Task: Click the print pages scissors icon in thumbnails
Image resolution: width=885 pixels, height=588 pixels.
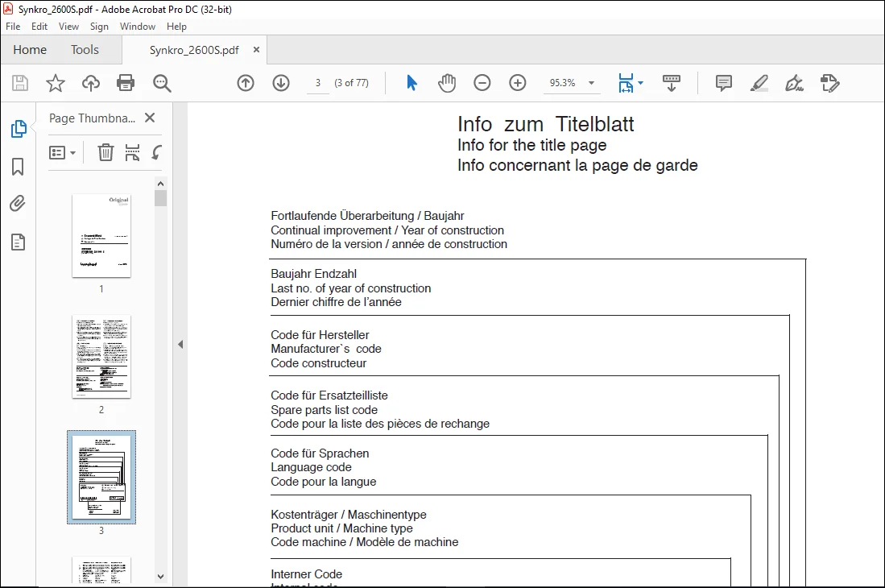Action: (x=132, y=152)
